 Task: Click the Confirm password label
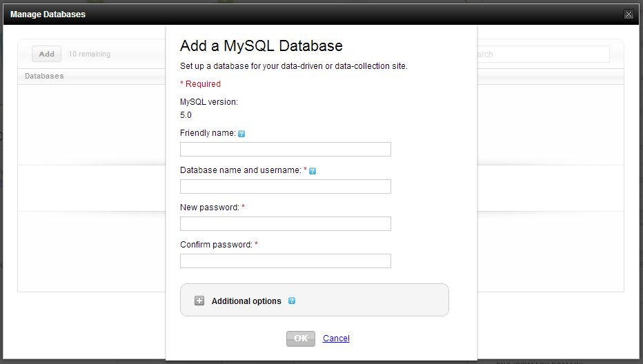pyautogui.click(x=216, y=244)
